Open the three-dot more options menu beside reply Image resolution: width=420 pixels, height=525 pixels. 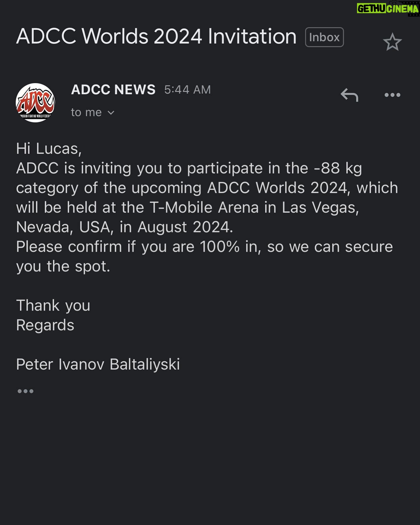(x=392, y=95)
